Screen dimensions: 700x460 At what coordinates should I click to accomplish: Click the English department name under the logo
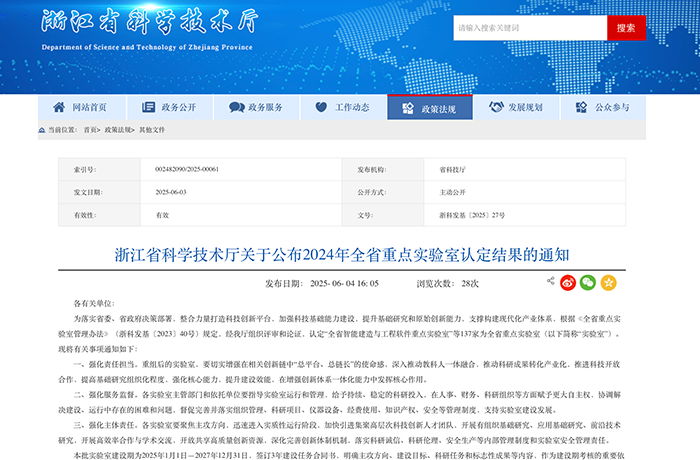coord(147,47)
